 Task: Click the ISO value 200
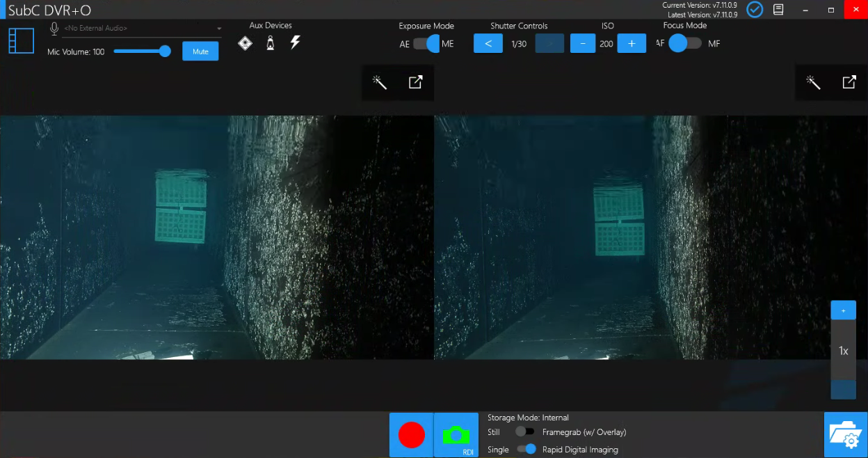pos(606,44)
